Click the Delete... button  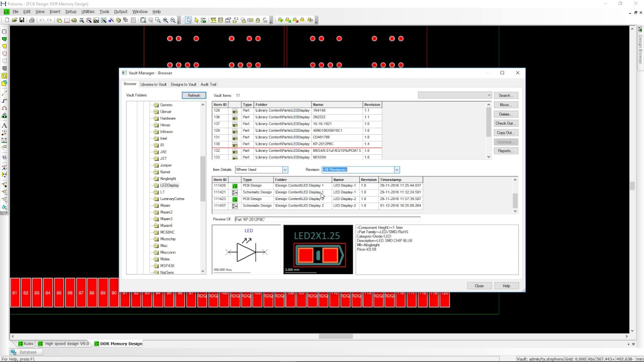(505, 114)
